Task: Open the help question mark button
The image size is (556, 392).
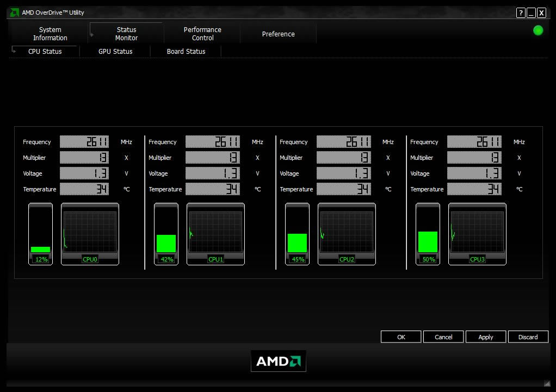Action: pos(521,13)
